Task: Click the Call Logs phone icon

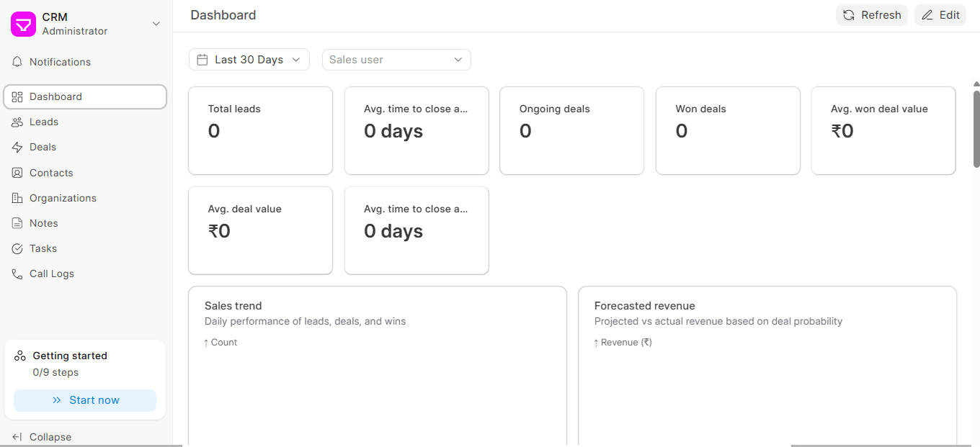Action: click(17, 274)
